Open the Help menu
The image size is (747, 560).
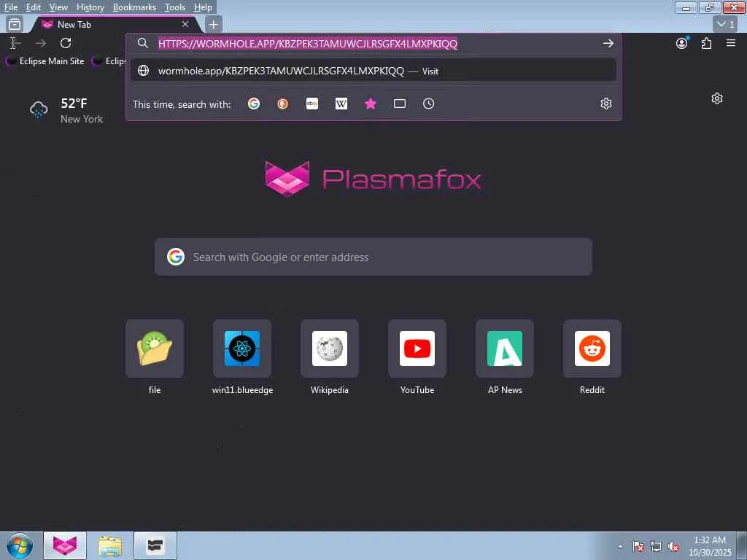203,7
